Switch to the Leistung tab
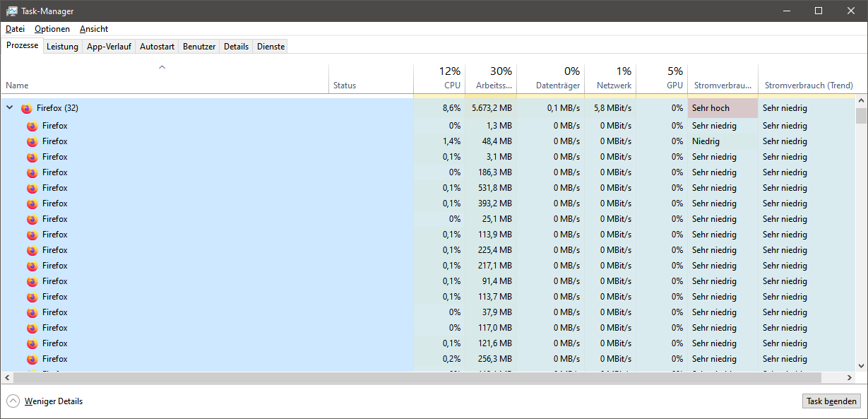Screen dimensions: 868x419 tap(62, 47)
